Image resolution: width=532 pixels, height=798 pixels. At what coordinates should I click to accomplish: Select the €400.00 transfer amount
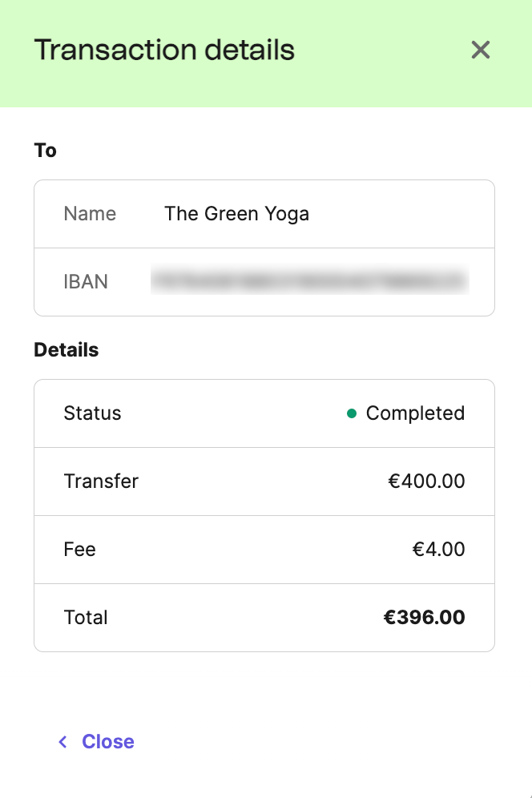pos(426,482)
